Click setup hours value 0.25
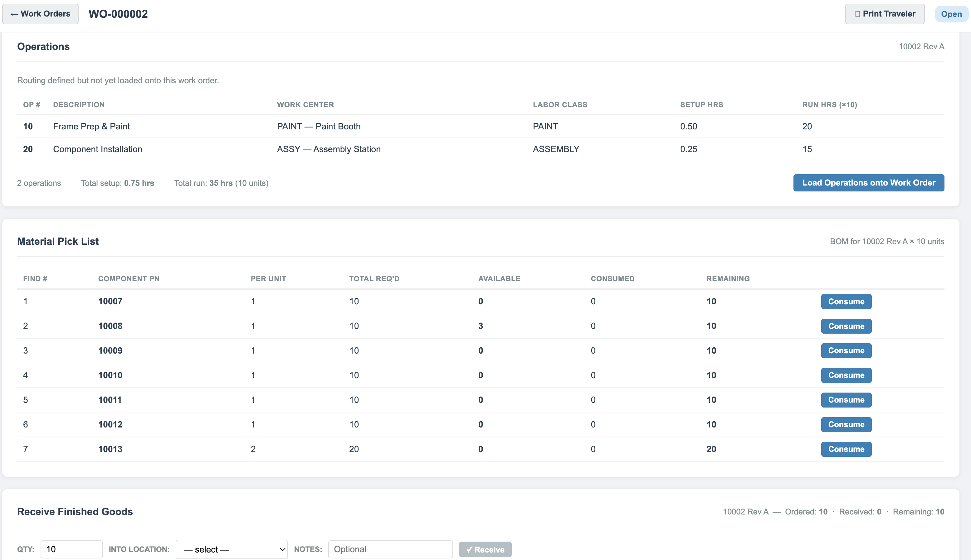Image resolution: width=971 pixels, height=560 pixels. point(689,149)
